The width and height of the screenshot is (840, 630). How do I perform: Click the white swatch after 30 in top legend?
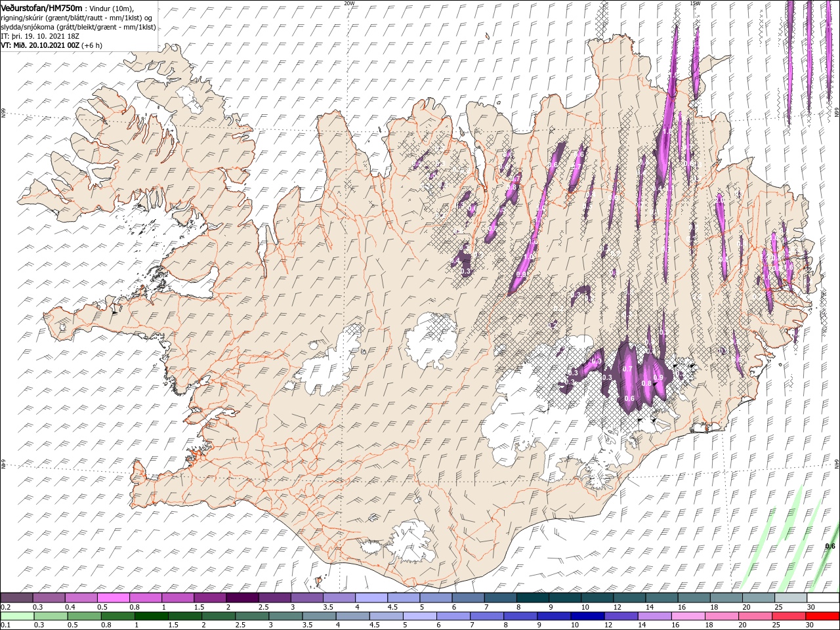tap(823, 598)
